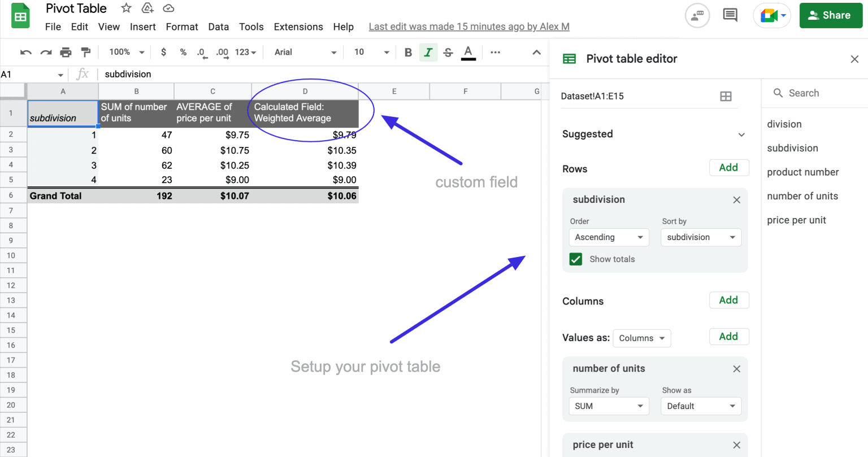This screenshot has width=868, height=457.
Task: Apply currency format
Action: coord(163,52)
